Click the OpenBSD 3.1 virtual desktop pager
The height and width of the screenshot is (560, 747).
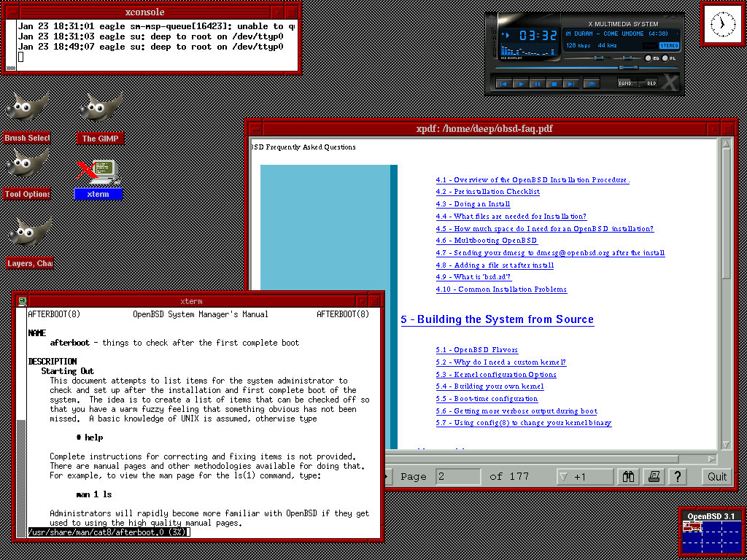click(711, 534)
